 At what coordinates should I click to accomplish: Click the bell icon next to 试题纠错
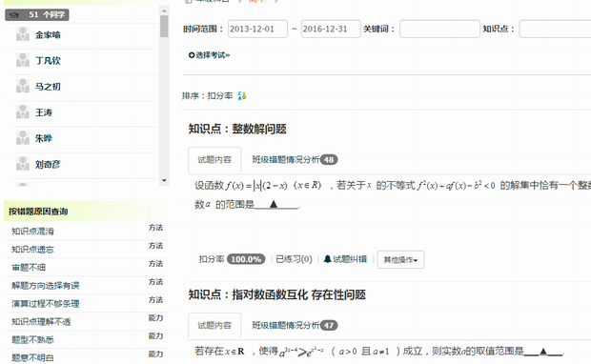pos(327,259)
